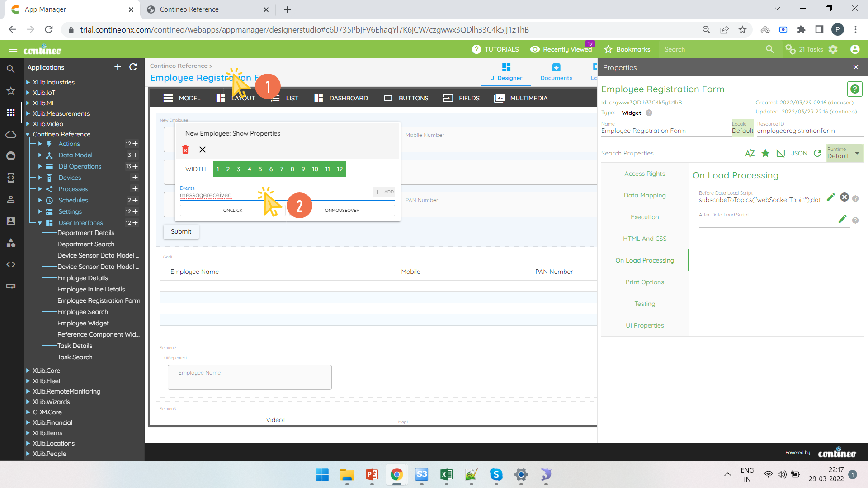The image size is (868, 488).
Task: Switch to the Documents tab
Action: pyautogui.click(x=556, y=71)
